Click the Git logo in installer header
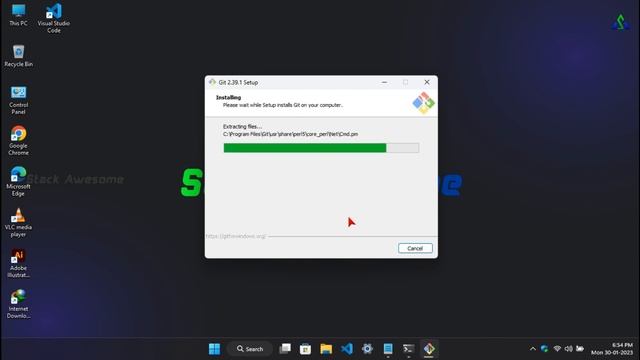 pos(423,103)
